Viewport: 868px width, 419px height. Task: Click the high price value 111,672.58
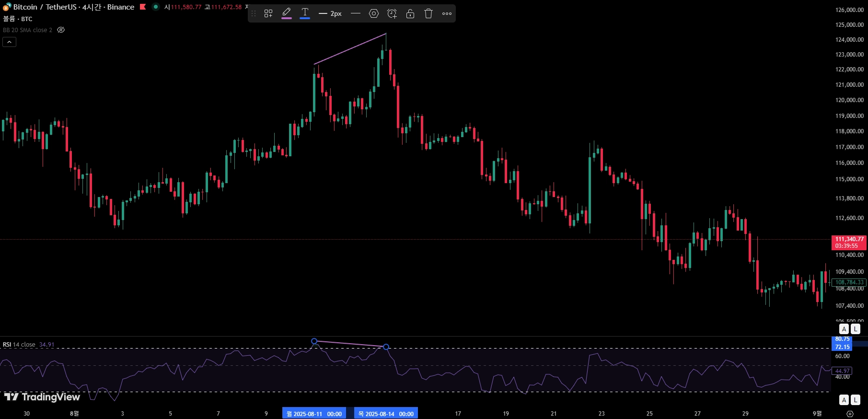(226, 7)
